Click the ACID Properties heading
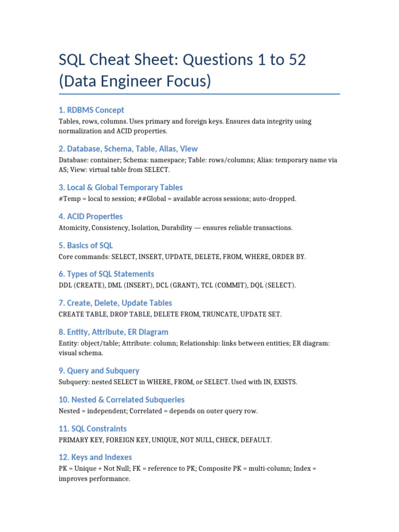 click(x=90, y=216)
